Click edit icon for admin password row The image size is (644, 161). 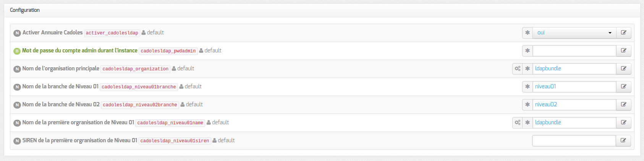pos(623,51)
